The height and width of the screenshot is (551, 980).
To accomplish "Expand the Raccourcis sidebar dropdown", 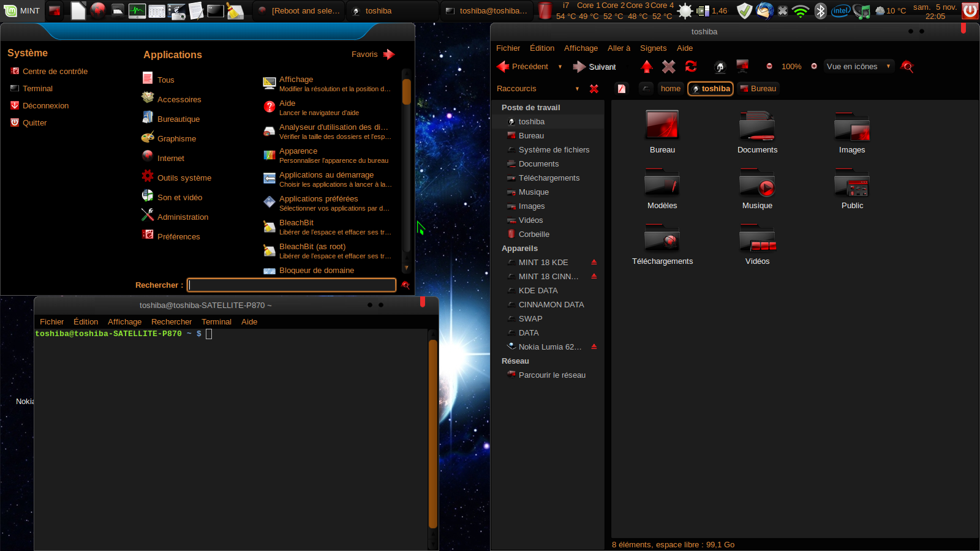I will (x=577, y=89).
